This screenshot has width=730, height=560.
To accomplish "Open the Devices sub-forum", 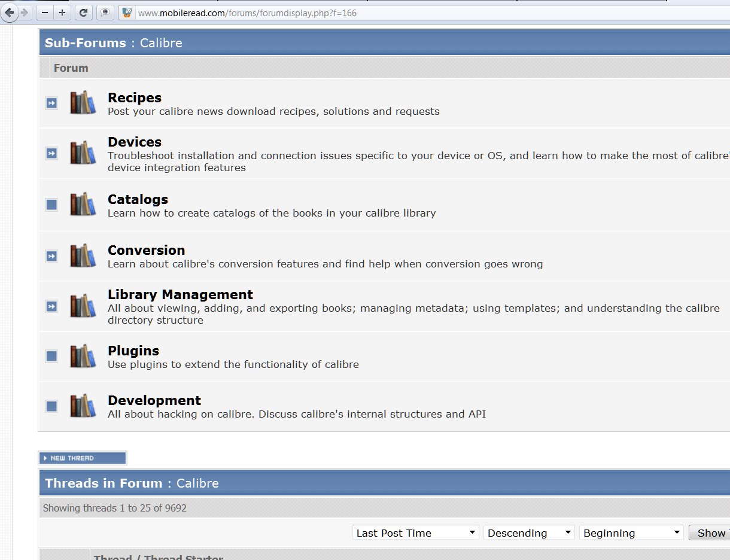I will 135,142.
